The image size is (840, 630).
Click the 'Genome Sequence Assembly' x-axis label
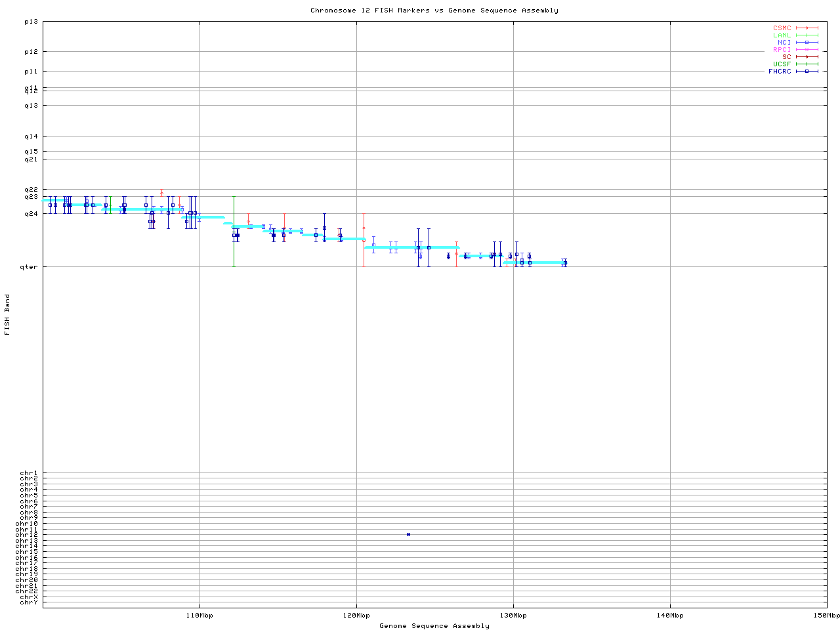click(434, 626)
